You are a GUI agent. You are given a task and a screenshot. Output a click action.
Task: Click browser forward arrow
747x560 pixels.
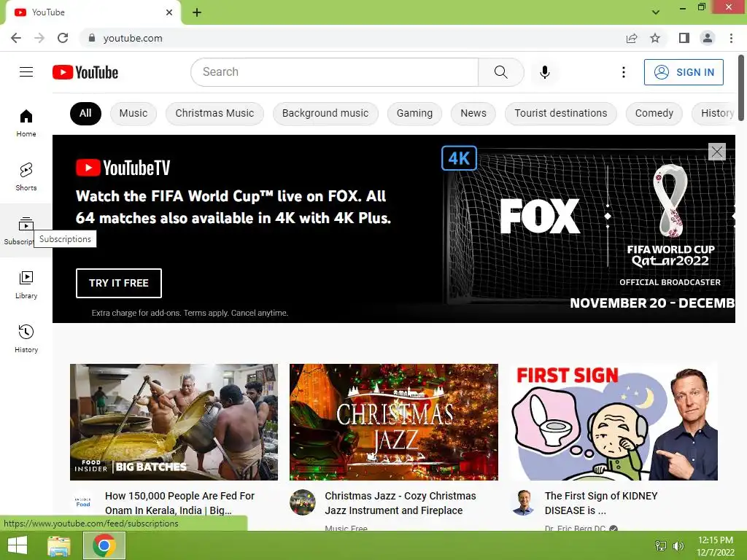(x=39, y=38)
